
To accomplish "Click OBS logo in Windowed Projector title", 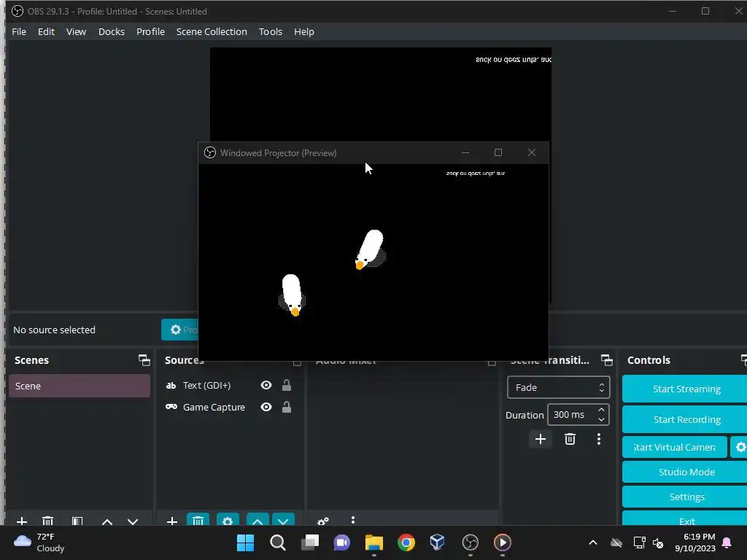I will click(210, 152).
